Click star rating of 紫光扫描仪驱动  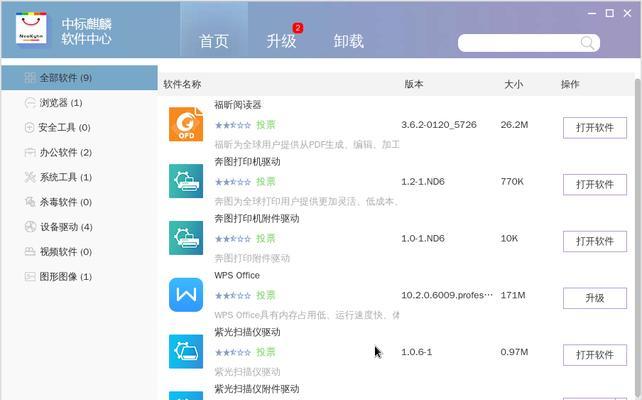(x=233, y=353)
